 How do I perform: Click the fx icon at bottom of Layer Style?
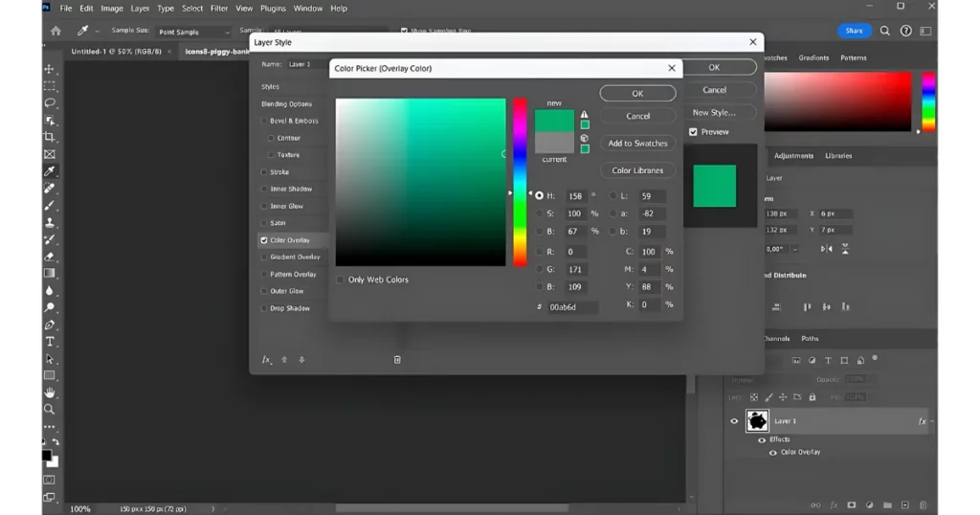click(267, 360)
